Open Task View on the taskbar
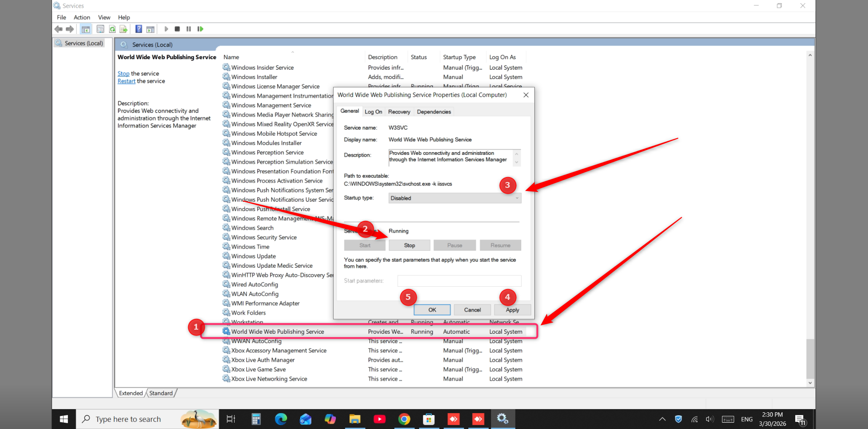Image resolution: width=868 pixels, height=429 pixels. click(231, 419)
